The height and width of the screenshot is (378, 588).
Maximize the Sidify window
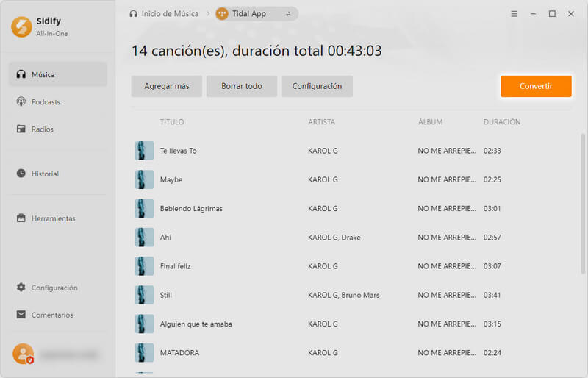tap(552, 14)
